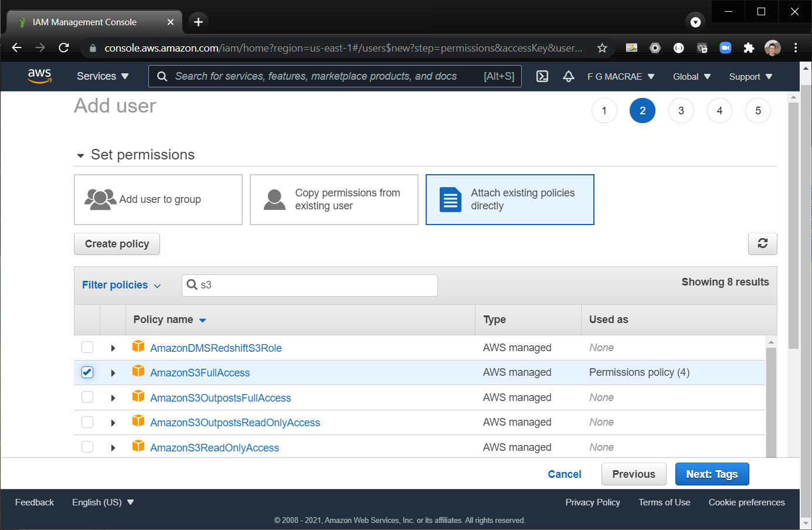
Task: Expand the AmazonS3OutpostsReadOnlyAccess row arrow
Action: [113, 423]
